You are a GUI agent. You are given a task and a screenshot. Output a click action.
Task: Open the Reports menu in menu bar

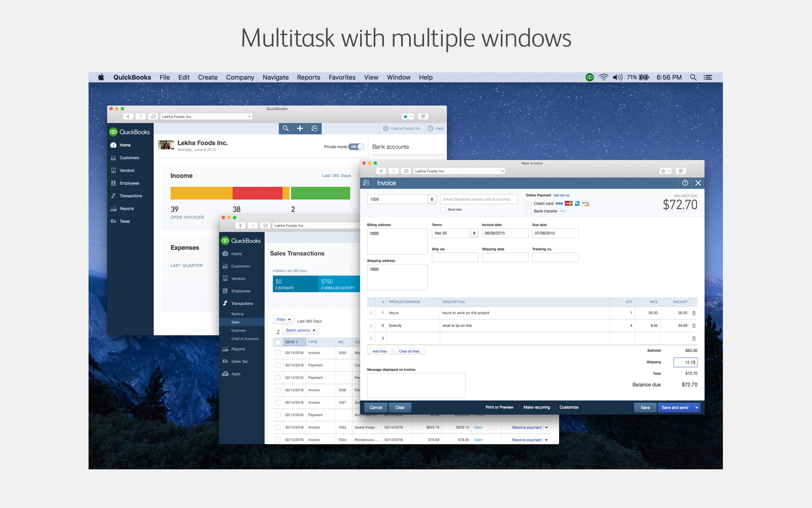click(309, 77)
